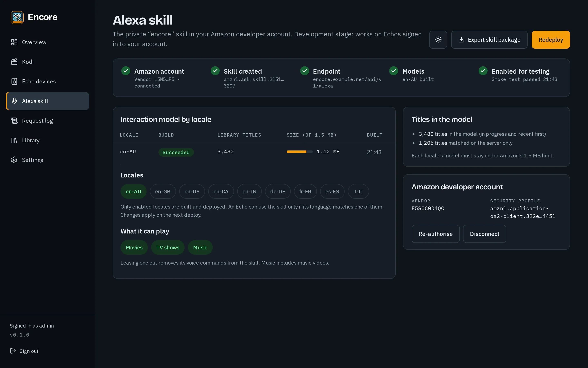
Task: Toggle the light theme sun icon button
Action: pos(438,40)
